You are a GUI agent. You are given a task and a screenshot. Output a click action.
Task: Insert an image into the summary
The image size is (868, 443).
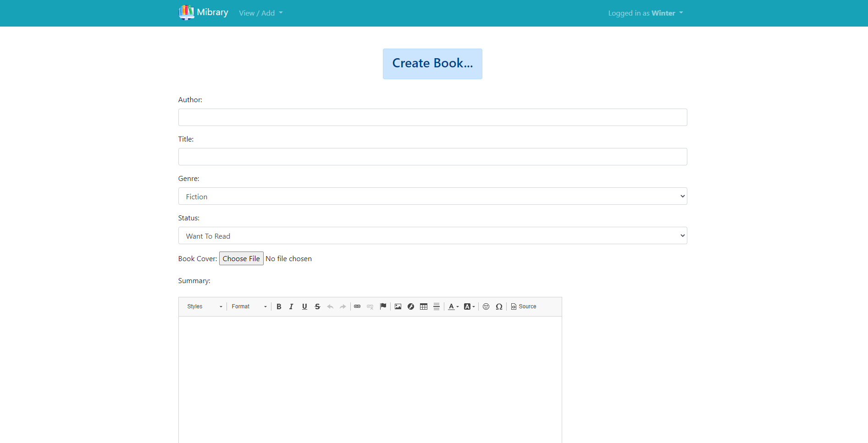(398, 306)
